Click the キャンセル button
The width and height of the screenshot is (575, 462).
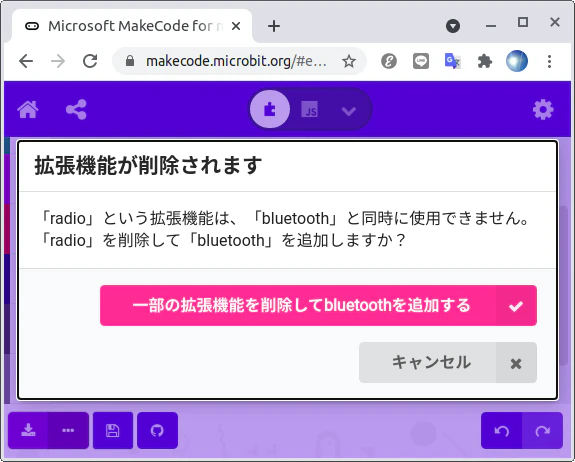click(x=448, y=362)
